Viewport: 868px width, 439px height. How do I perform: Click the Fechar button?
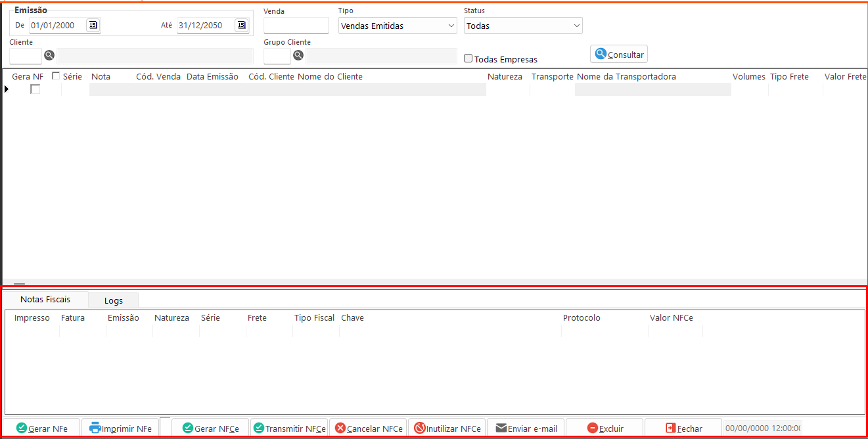(x=683, y=428)
